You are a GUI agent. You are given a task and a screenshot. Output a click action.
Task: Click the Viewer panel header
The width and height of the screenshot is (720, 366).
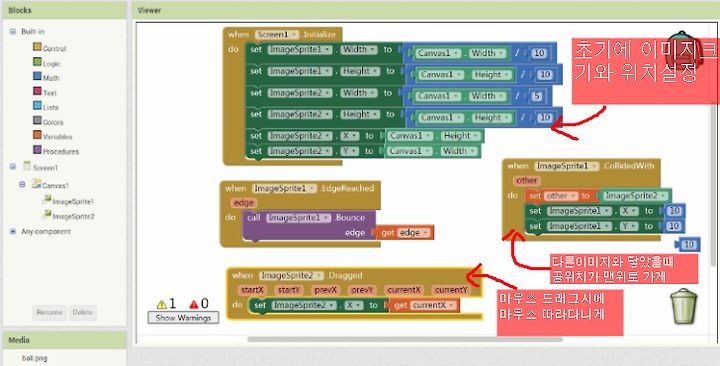pos(426,10)
